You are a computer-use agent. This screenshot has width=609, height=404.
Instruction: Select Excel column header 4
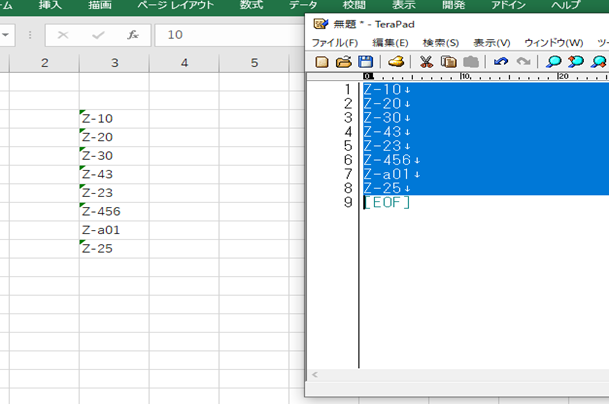(184, 63)
